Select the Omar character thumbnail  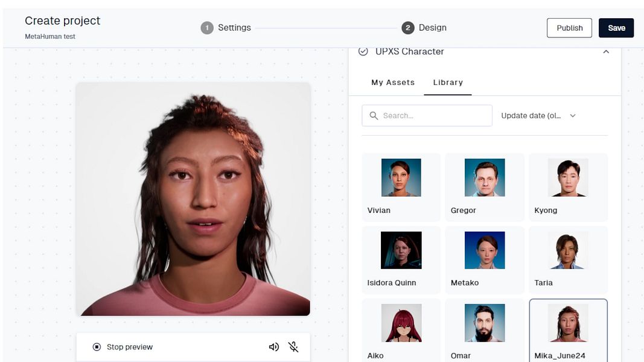click(x=485, y=323)
